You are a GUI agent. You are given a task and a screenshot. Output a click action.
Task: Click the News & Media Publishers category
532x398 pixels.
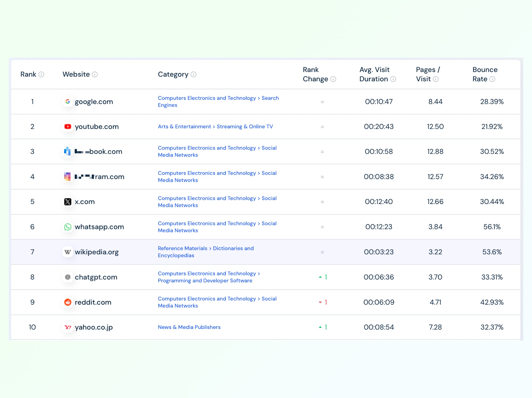tap(189, 327)
